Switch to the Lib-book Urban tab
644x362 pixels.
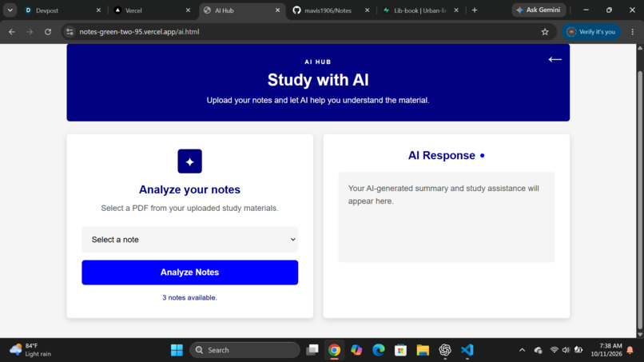419,10
